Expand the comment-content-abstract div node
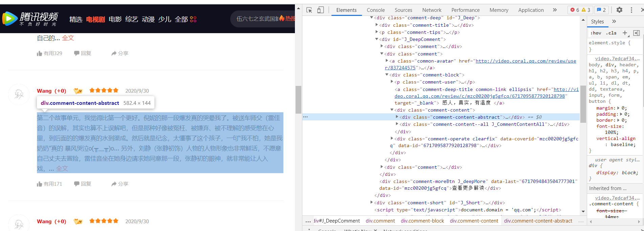Screen dimensions: 644x231 [x=397, y=117]
